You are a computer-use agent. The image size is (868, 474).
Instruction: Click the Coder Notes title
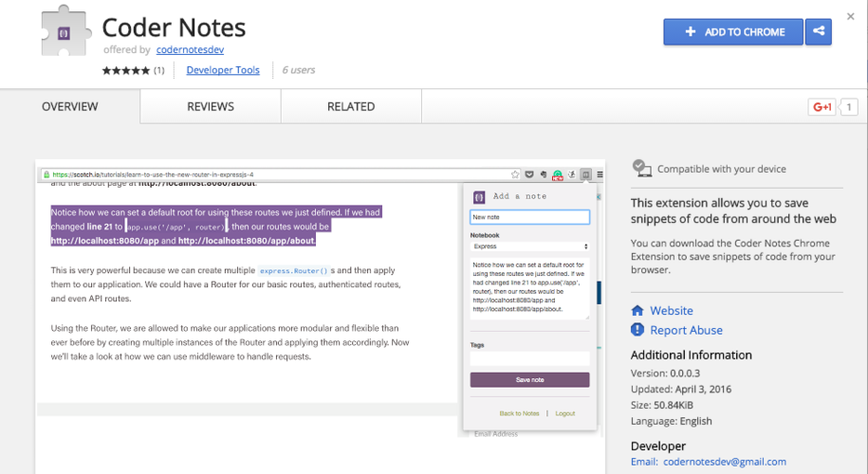click(174, 27)
